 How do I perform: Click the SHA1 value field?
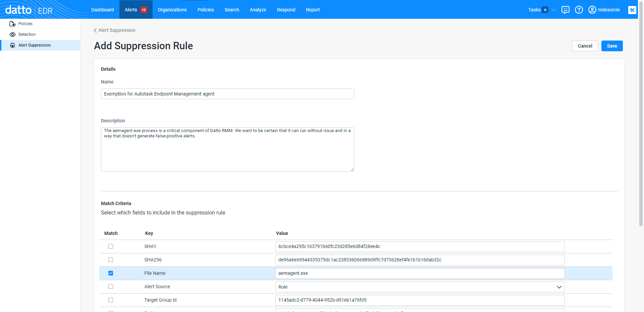click(420, 247)
